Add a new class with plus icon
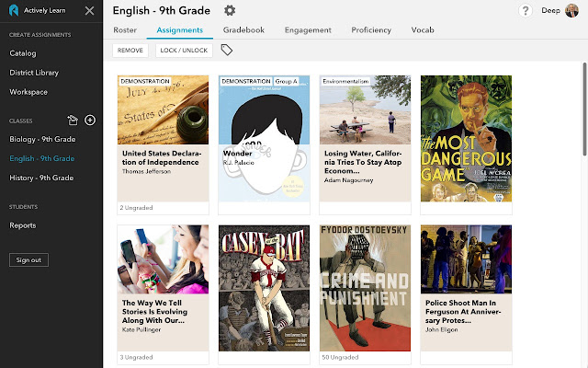588x368 pixels. (90, 121)
